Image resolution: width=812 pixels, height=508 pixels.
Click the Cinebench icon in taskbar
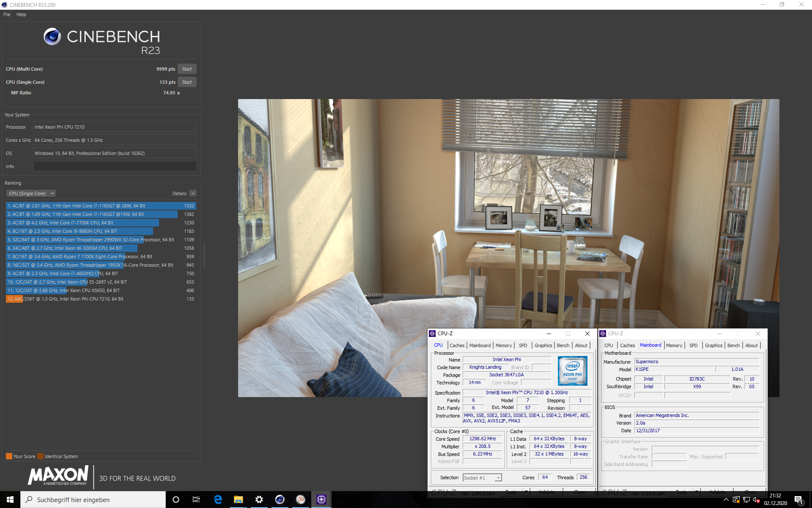pyautogui.click(x=280, y=500)
